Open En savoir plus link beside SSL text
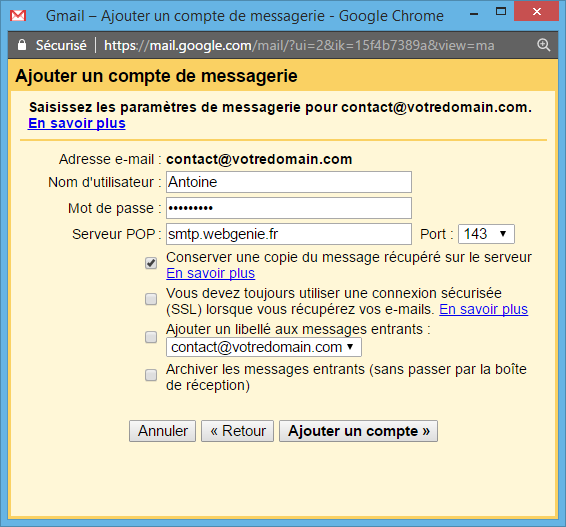Screen dimensions: 566x527 (484, 309)
